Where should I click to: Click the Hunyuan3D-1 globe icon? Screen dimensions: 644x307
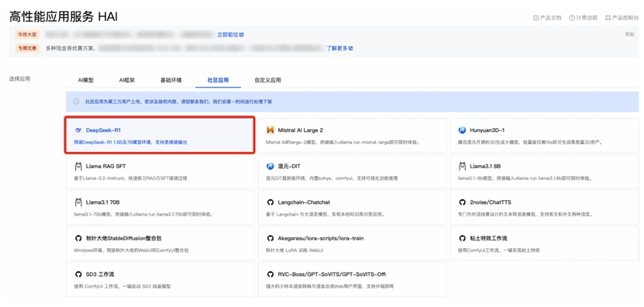(x=462, y=130)
